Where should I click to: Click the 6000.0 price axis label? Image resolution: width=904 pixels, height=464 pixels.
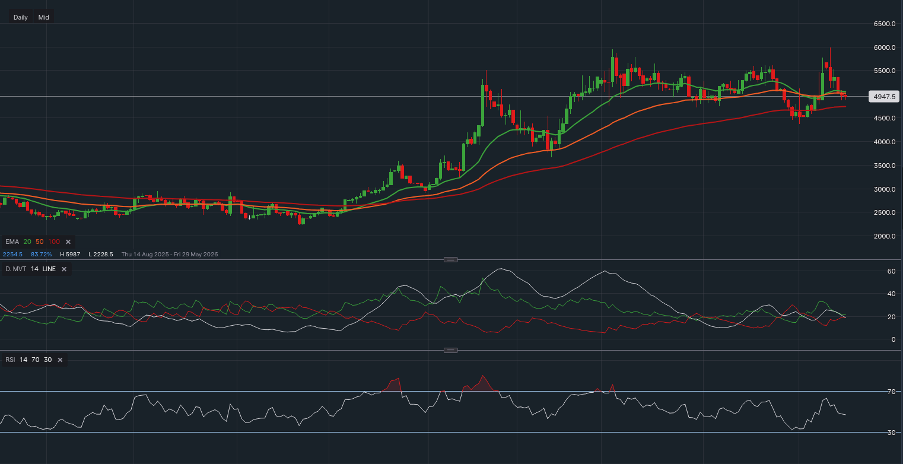click(x=884, y=47)
